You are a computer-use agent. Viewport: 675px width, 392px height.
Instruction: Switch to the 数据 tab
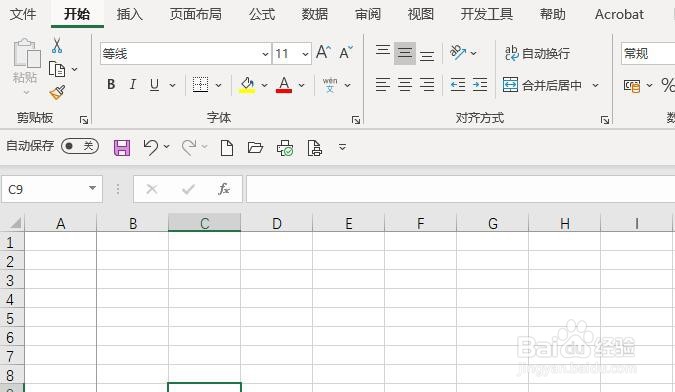click(315, 14)
